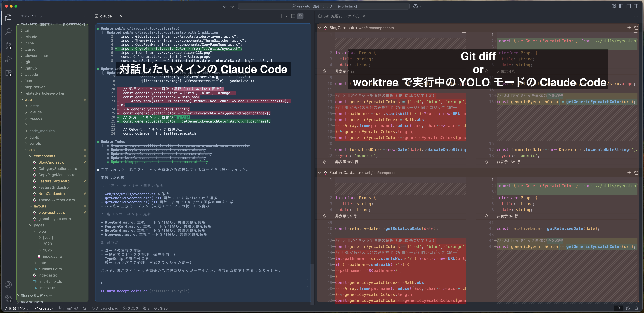The width and height of the screenshot is (644, 313).
Task: Stage BlogCard.astro changes with plus icon
Action: coord(629,28)
